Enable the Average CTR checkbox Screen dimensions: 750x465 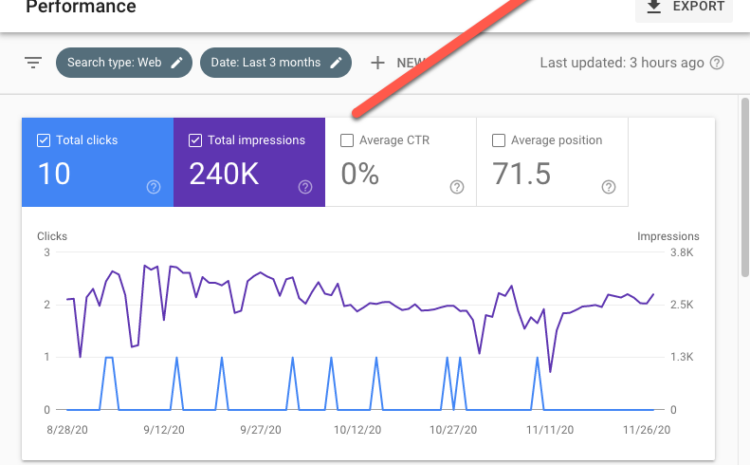(x=347, y=141)
